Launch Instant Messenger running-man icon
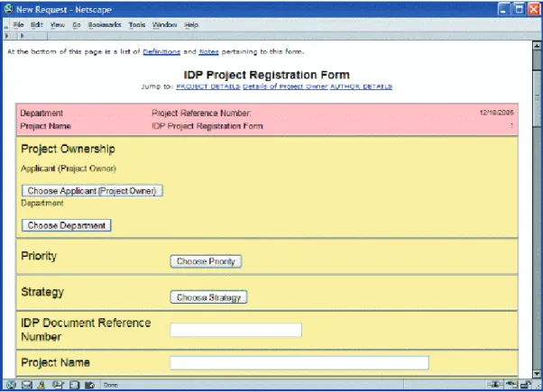 41,385
